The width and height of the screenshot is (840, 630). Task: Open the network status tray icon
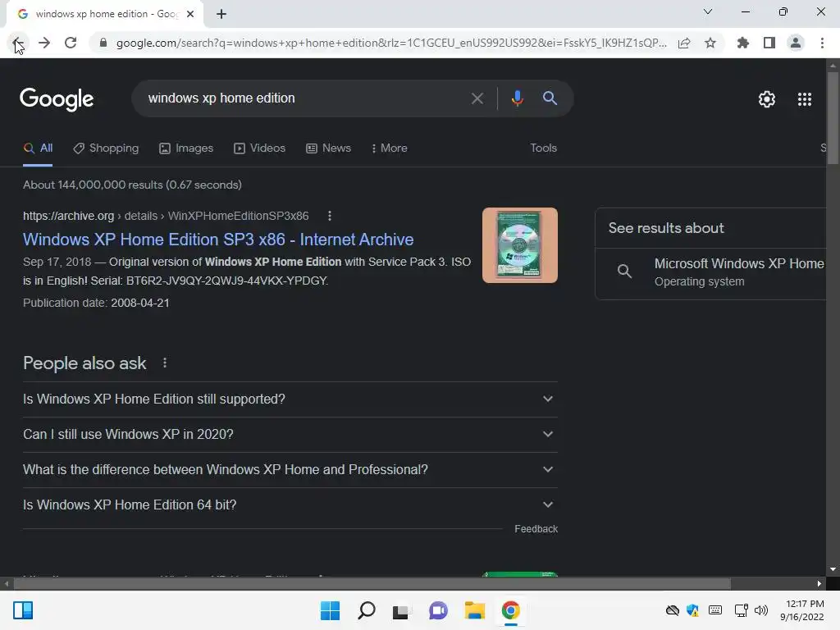741,610
